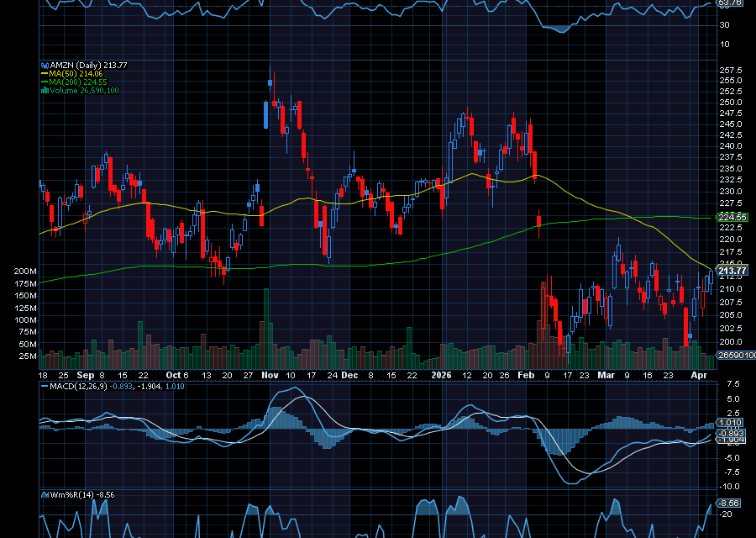Viewport: 756px width, 538px height.
Task: Click the Volume histogram icon in the legend
Action: pos(45,90)
